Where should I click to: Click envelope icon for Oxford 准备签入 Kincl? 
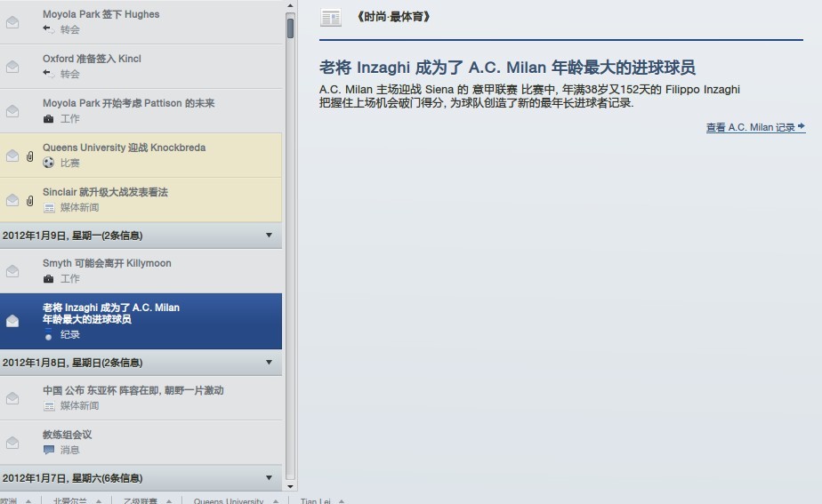tap(12, 67)
